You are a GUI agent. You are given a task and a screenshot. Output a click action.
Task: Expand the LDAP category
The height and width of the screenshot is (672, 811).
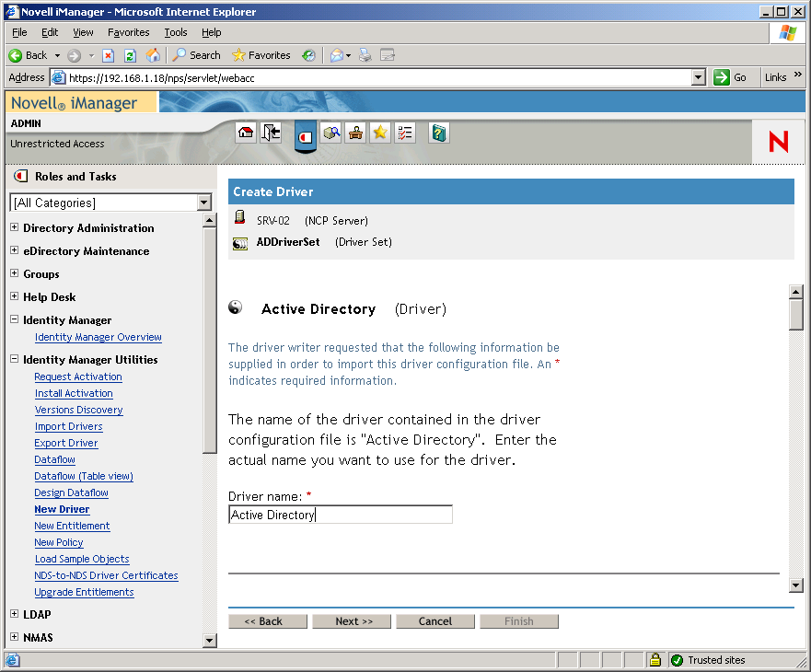click(16, 614)
